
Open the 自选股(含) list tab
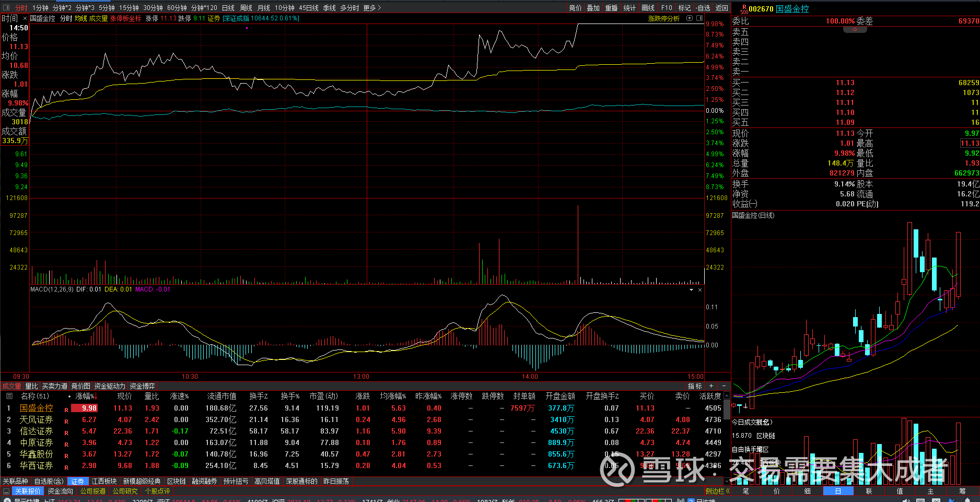point(49,481)
